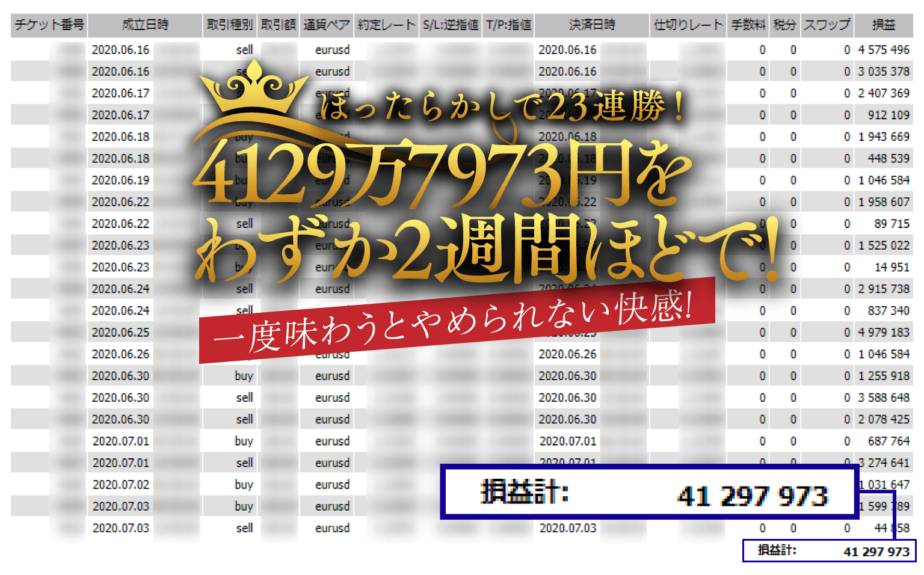Click the buy cell in the 2020.07.01 row
Screen dimensions: 924x575
coord(244,441)
